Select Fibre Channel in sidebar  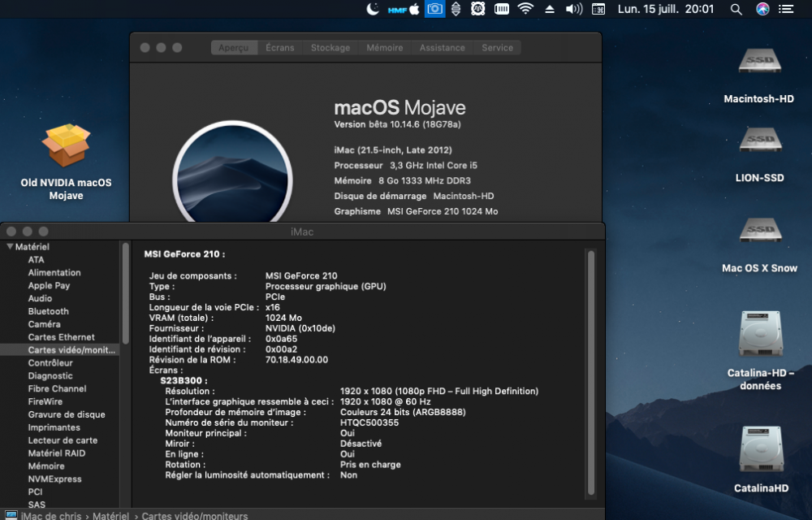pyautogui.click(x=57, y=388)
